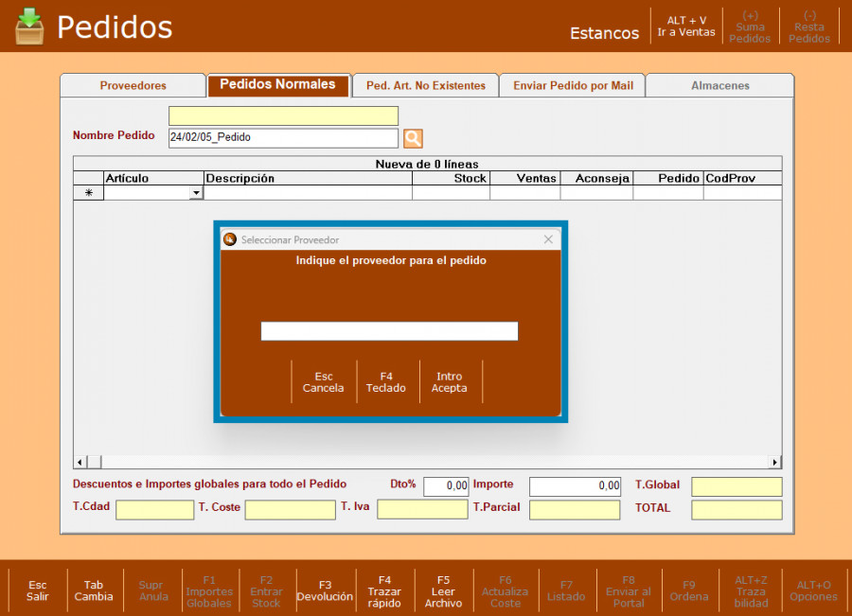Screen dimensions: 852x616
Task: Click the Pedidos box icon in header
Action: pyautogui.click(x=29, y=26)
